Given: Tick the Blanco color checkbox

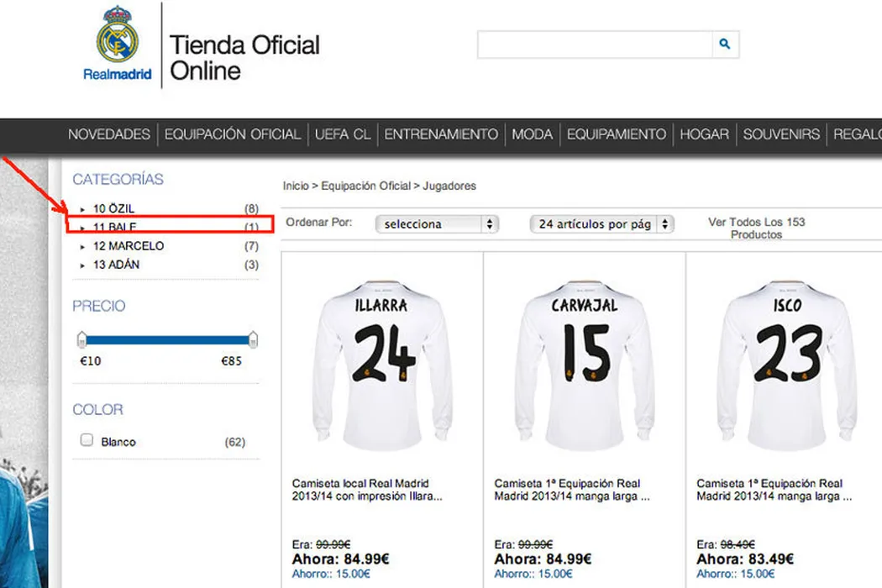Looking at the screenshot, I should coord(87,440).
